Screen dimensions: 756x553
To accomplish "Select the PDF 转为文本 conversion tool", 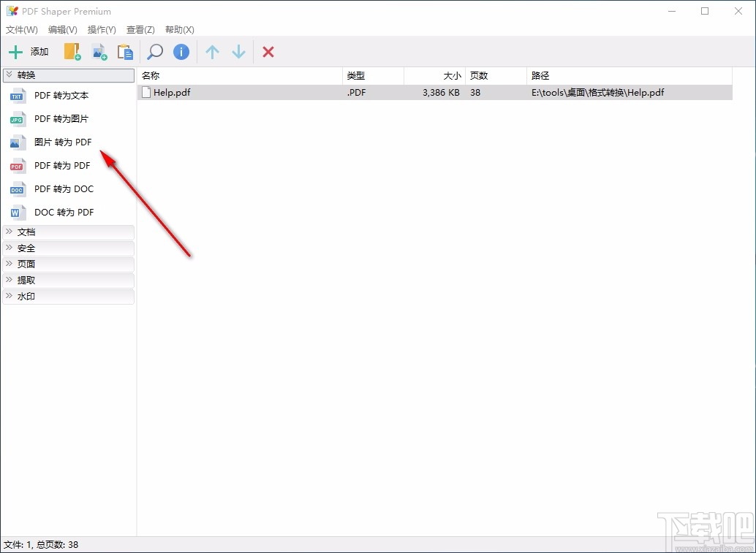I will [x=61, y=95].
